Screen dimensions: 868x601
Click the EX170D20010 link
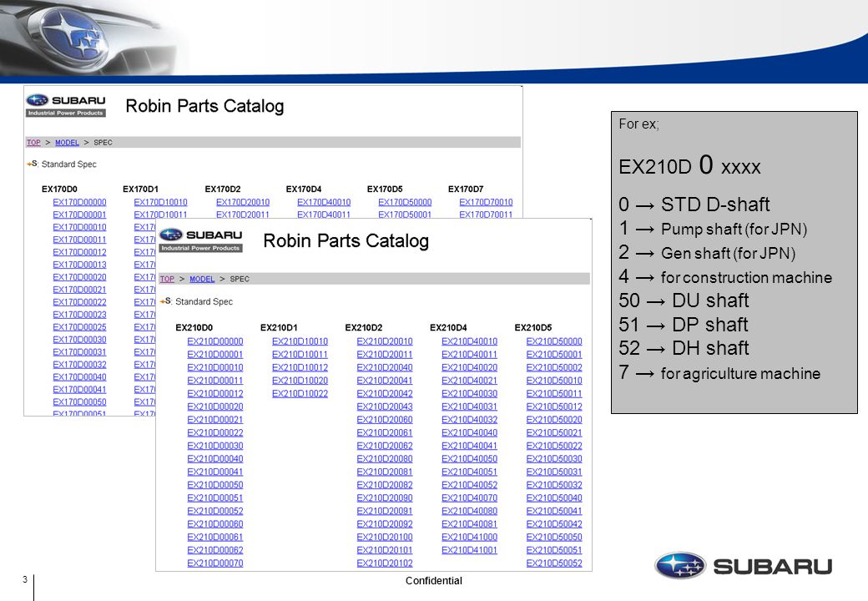[x=243, y=202]
